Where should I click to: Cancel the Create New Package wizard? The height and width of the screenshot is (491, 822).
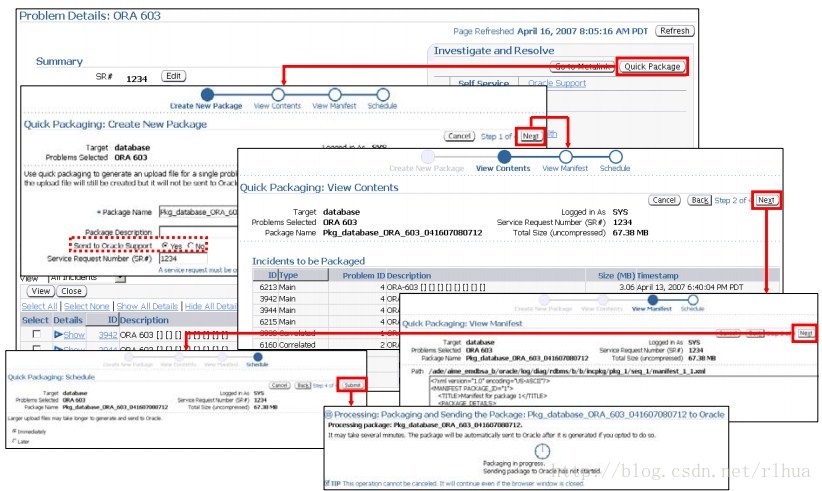(x=459, y=136)
